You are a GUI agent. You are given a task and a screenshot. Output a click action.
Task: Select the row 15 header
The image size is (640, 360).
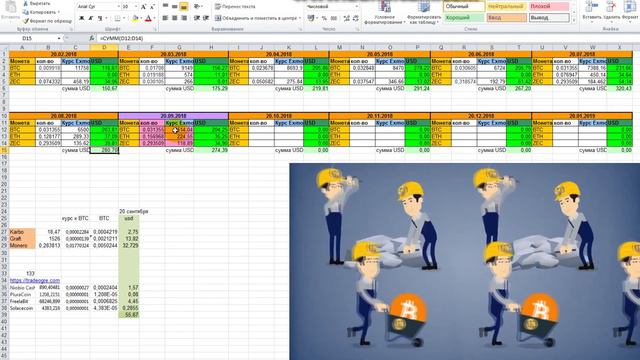4,150
